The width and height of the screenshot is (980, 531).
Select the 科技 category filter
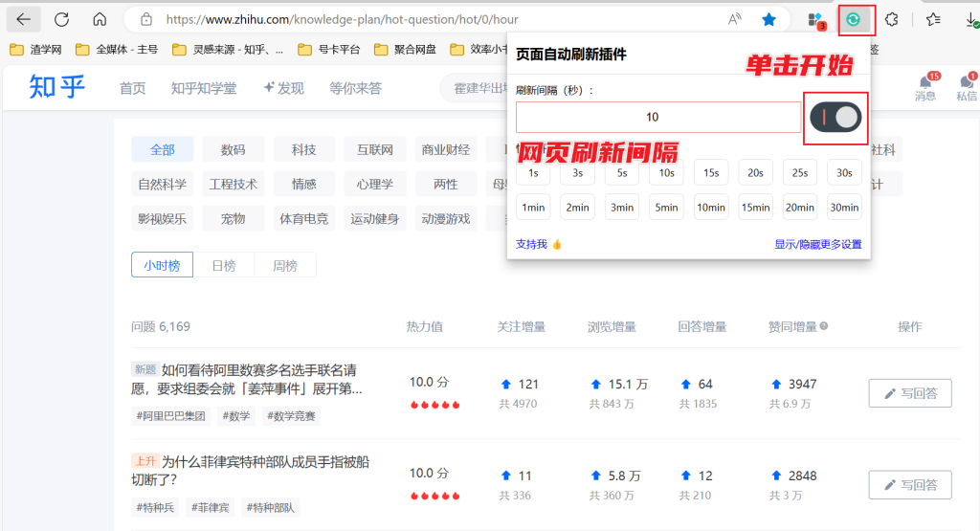pos(303,150)
